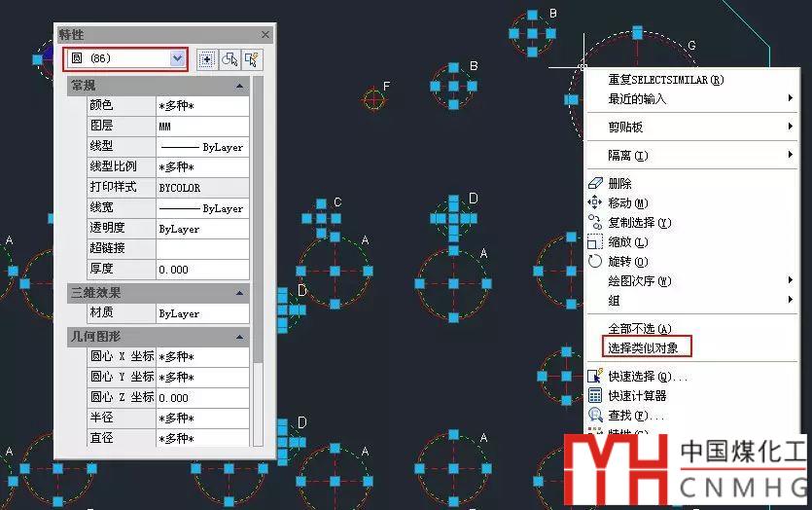812x510 pixels.
Task: Click the rotate icon beside 旋转(O)
Action: point(595,261)
